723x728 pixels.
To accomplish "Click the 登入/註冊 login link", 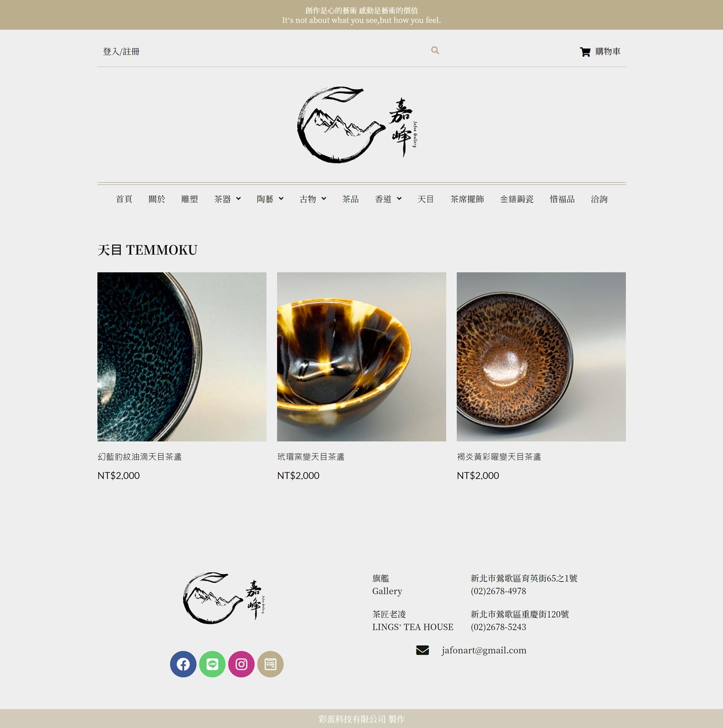I will [121, 52].
